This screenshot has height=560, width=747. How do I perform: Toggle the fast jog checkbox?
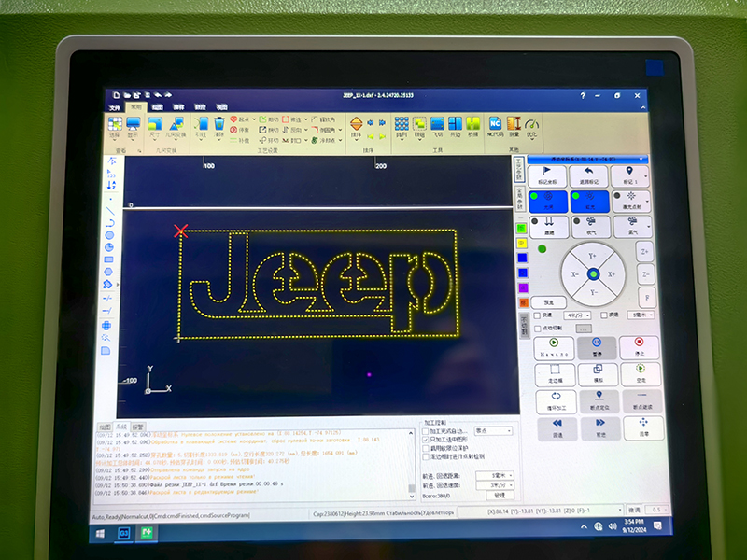coord(535,315)
